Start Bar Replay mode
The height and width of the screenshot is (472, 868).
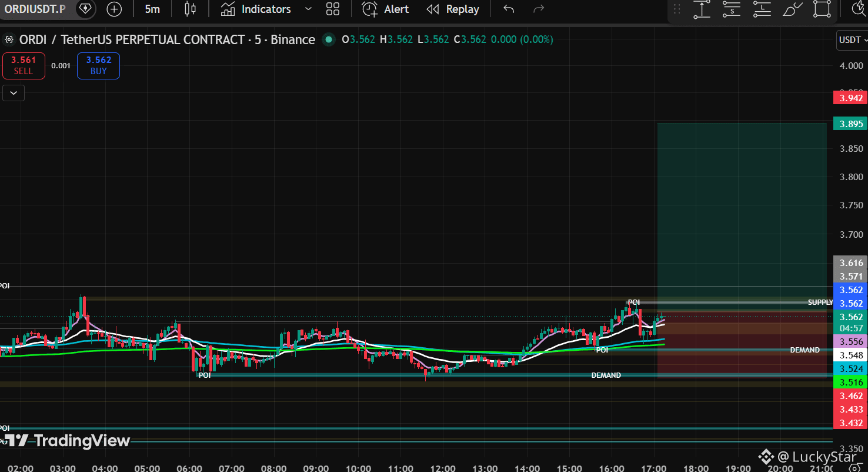[453, 9]
